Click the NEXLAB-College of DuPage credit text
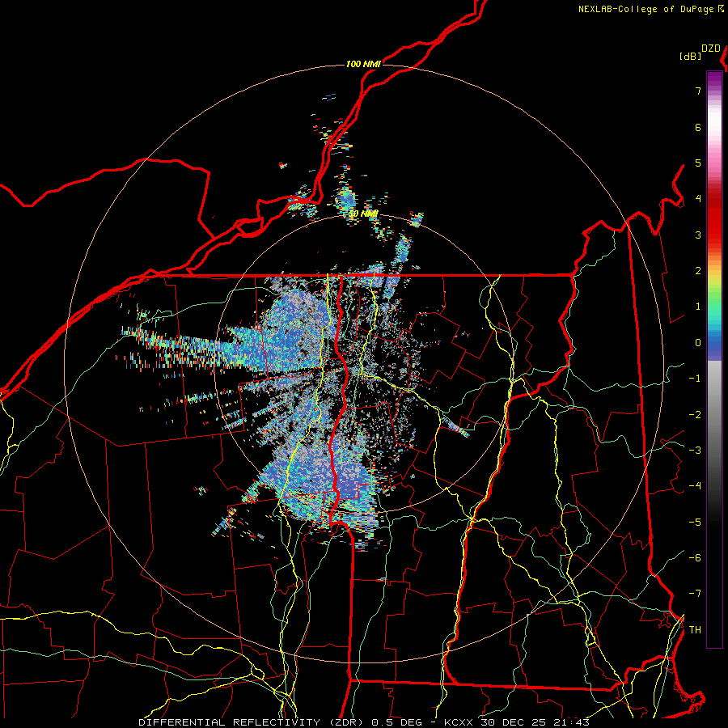Viewport: 728px width, 728px height. pyautogui.click(x=645, y=9)
